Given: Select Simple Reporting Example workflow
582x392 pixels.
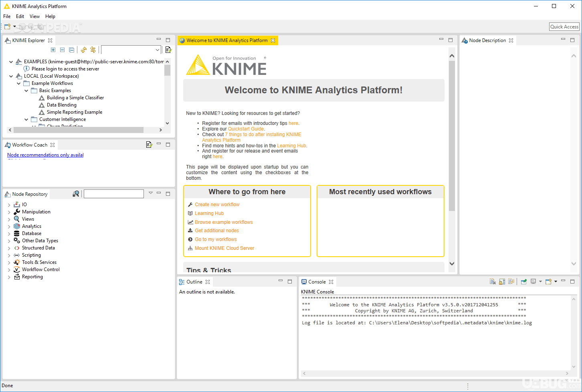Looking at the screenshot, I should [75, 112].
